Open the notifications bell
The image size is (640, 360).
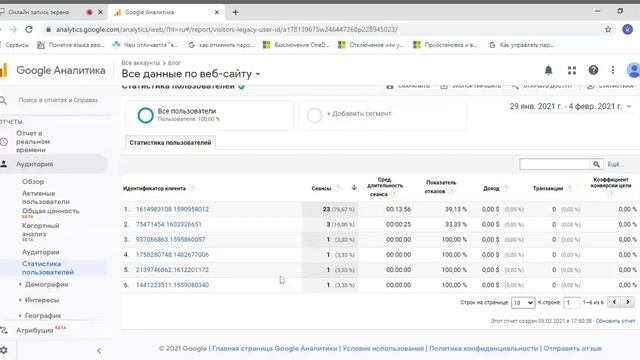[548, 70]
